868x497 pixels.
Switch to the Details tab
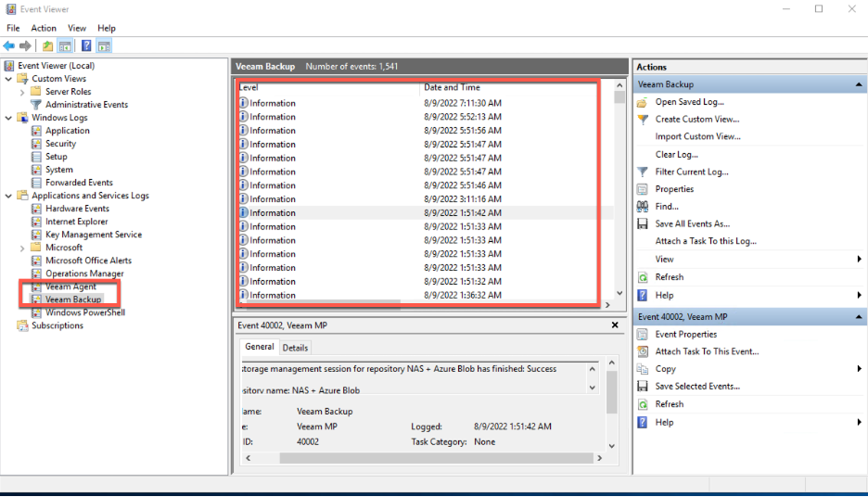(295, 348)
